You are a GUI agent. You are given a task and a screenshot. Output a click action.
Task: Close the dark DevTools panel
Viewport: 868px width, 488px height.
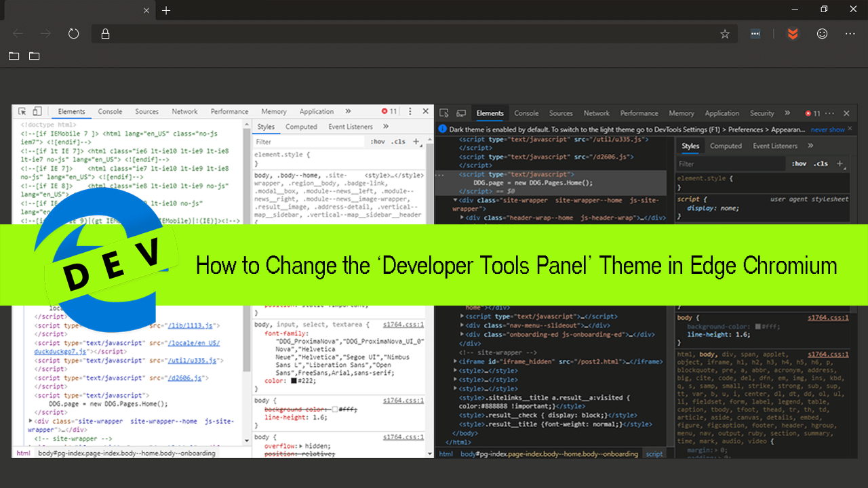pos(846,113)
